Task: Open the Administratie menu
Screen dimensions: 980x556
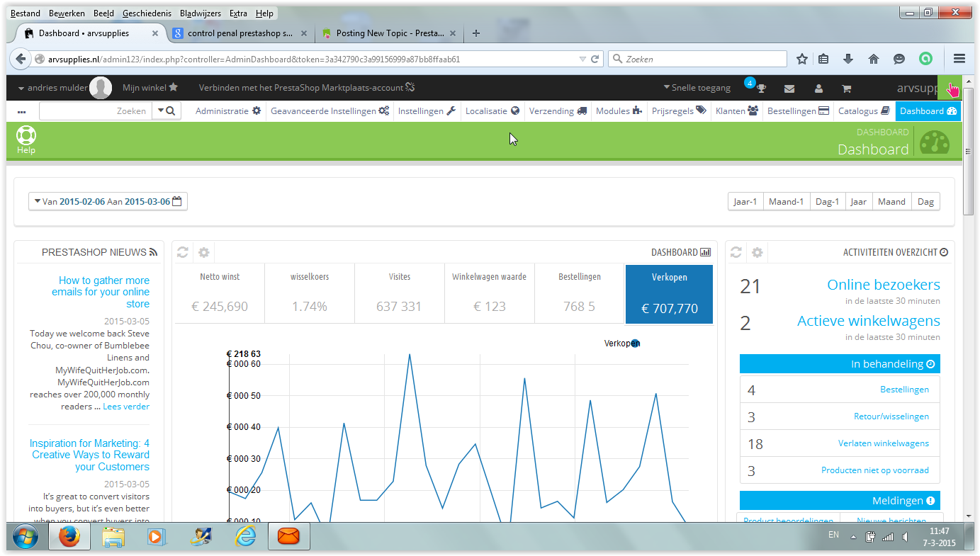Action: [228, 110]
